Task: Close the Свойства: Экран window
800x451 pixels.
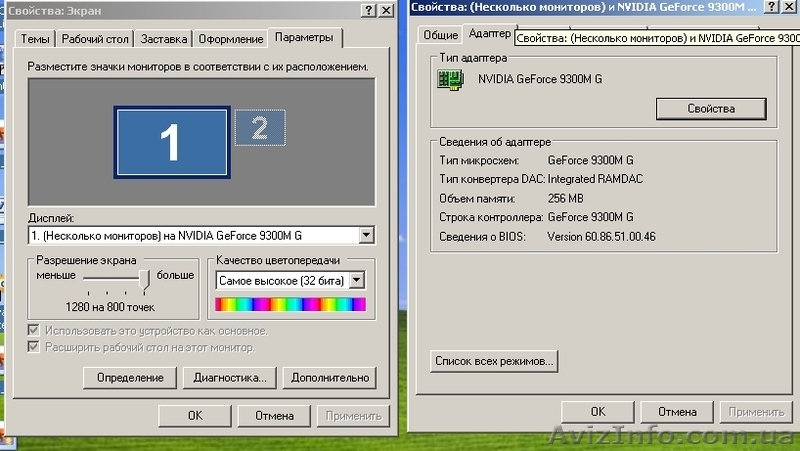Action: (387, 10)
